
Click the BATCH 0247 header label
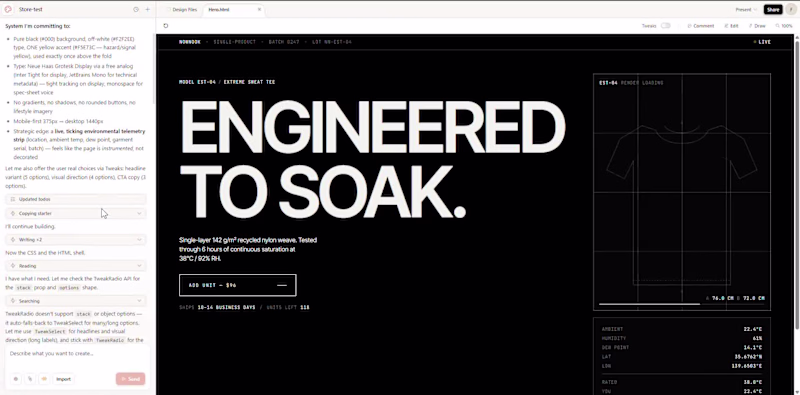(284, 42)
